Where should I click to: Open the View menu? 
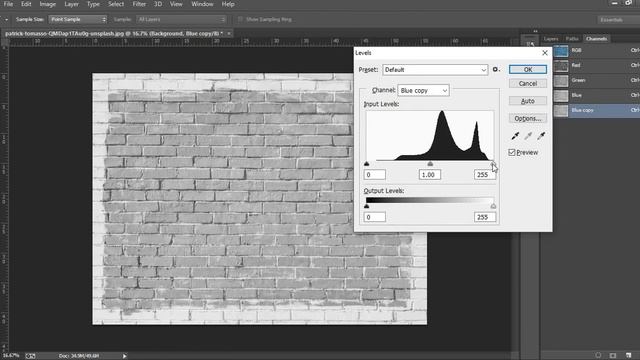pyautogui.click(x=176, y=4)
